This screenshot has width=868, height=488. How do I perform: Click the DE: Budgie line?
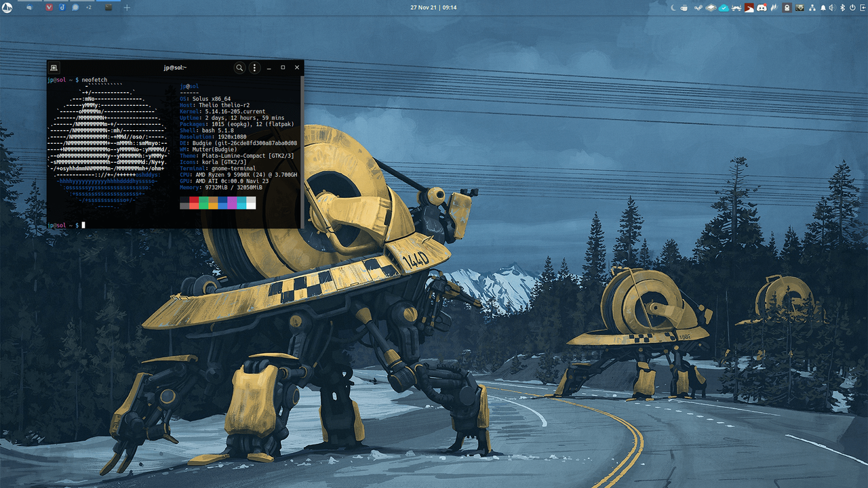239,144
